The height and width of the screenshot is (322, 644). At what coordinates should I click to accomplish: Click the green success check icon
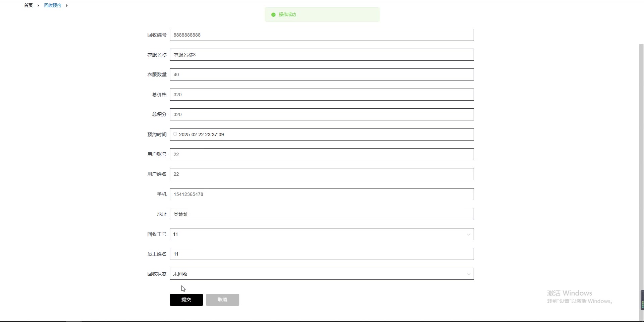pos(273,15)
